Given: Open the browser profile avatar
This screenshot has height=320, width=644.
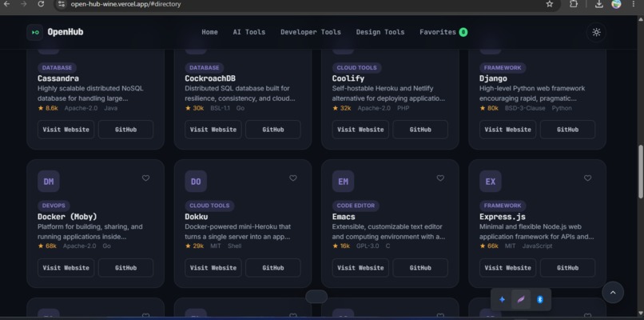Looking at the screenshot, I should tap(616, 4).
